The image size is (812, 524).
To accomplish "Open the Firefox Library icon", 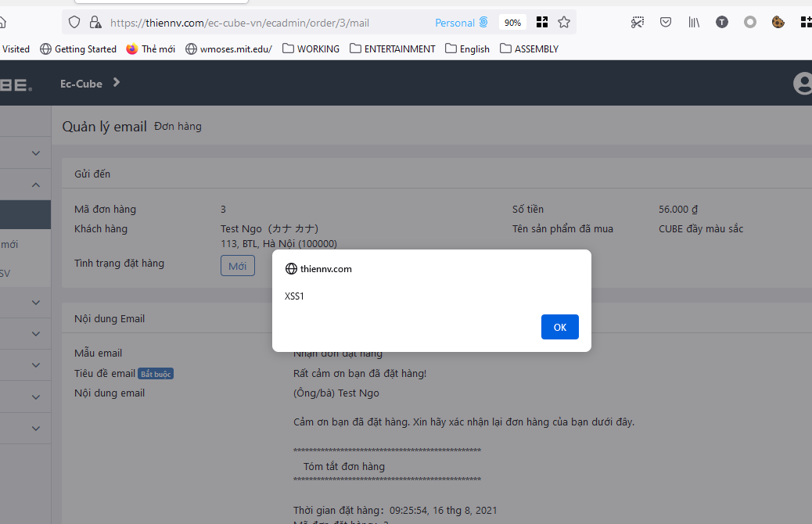I will tap(694, 22).
